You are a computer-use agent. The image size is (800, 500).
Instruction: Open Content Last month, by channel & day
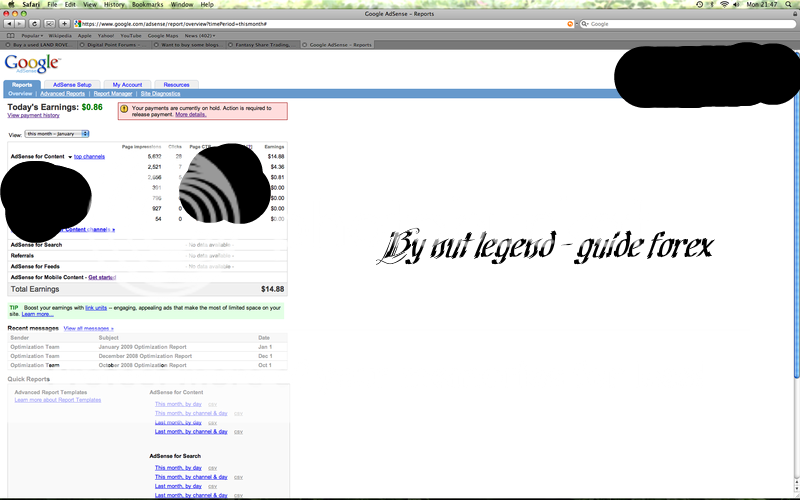(191, 432)
